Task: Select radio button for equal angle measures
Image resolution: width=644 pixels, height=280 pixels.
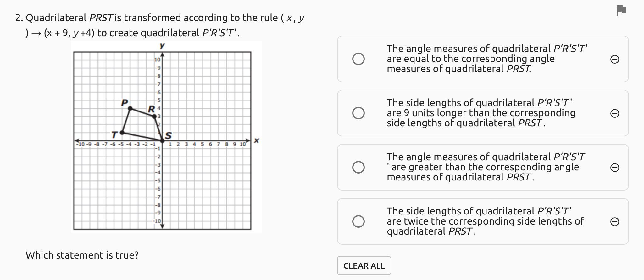Action: 358,59
